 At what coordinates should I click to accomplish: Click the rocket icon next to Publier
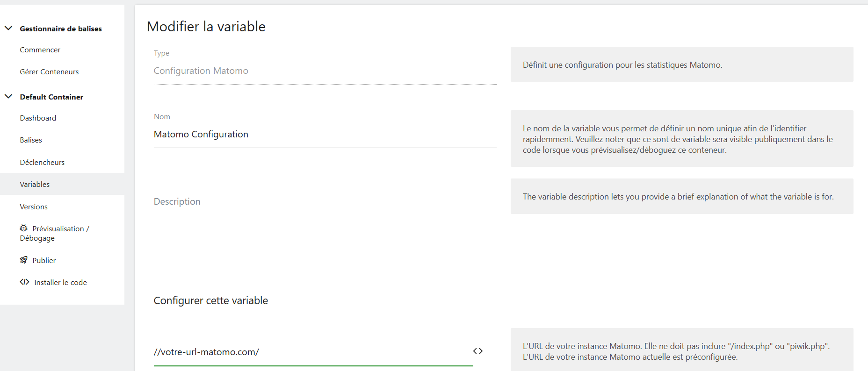click(24, 260)
